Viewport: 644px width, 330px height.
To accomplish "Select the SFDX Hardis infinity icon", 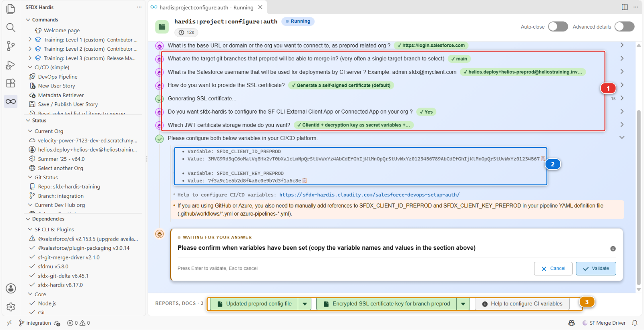I will [11, 102].
